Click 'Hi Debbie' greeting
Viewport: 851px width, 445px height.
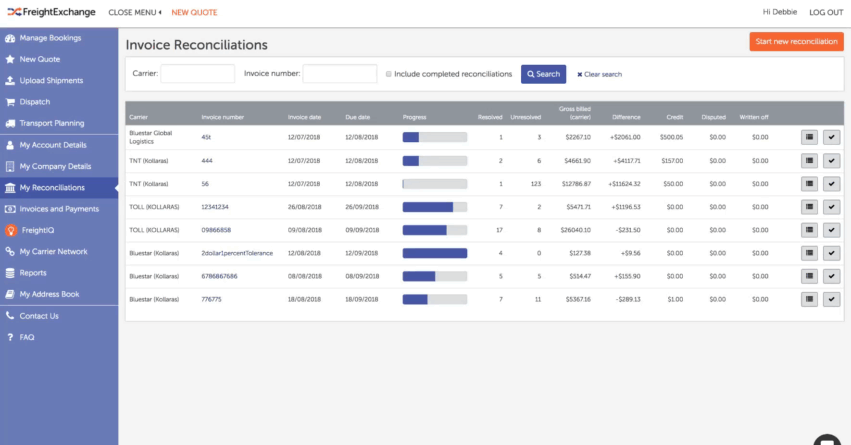click(780, 12)
